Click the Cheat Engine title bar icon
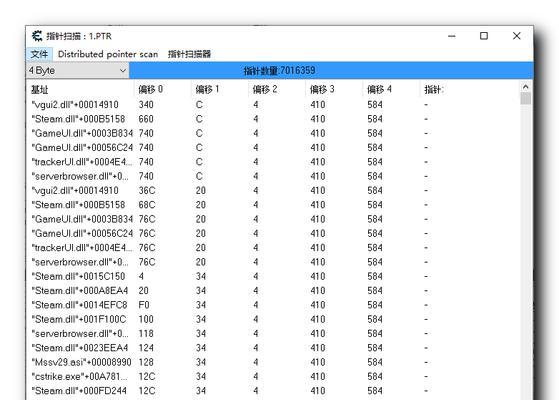The image size is (559, 400). click(37, 36)
